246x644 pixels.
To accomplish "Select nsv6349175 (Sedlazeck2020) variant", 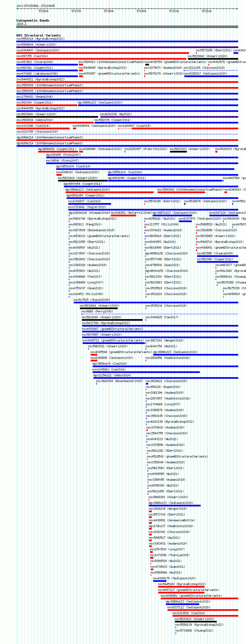I will coord(174,578).
